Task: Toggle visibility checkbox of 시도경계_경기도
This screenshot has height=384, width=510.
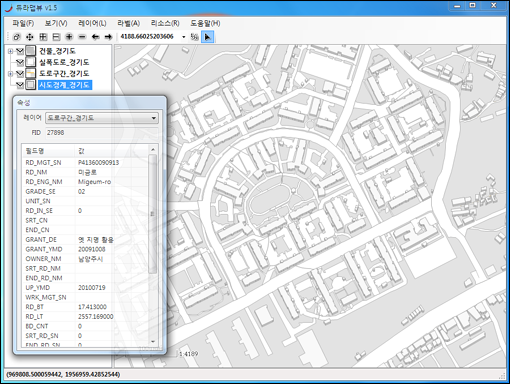Action: 20,85
